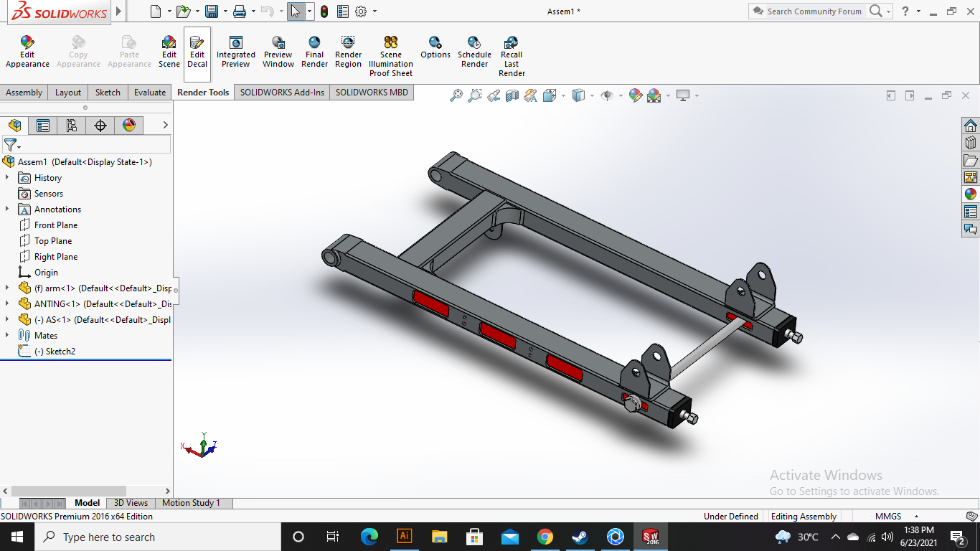Viewport: 980px width, 551px height.
Task: Open the PropertyManager tab icon
Action: (x=43, y=126)
